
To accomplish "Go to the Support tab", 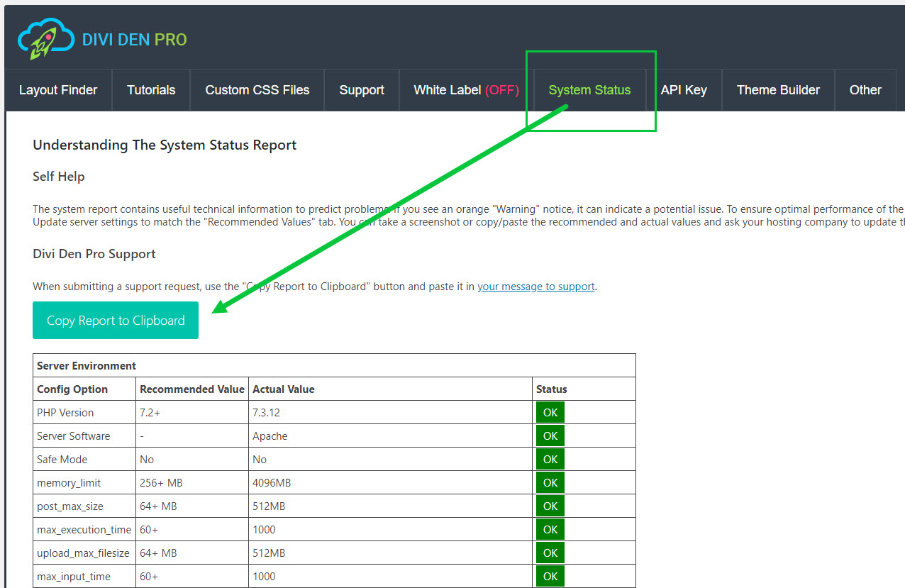I will 362,90.
